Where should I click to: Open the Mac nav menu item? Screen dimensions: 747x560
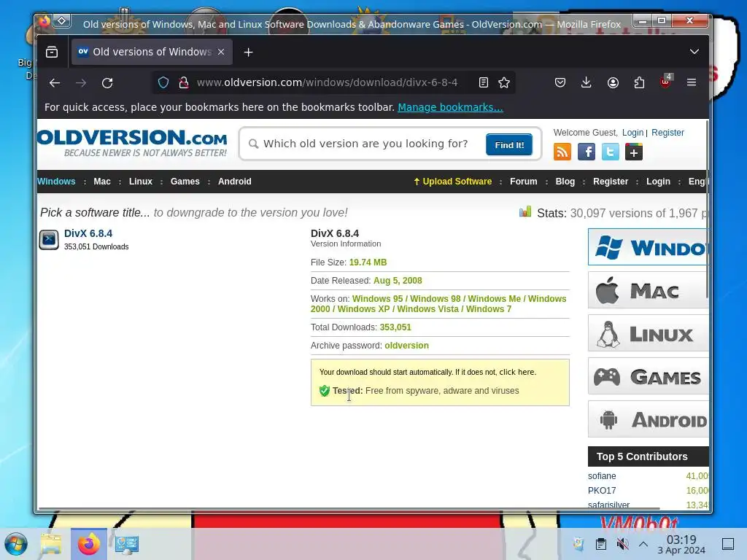[102, 182]
